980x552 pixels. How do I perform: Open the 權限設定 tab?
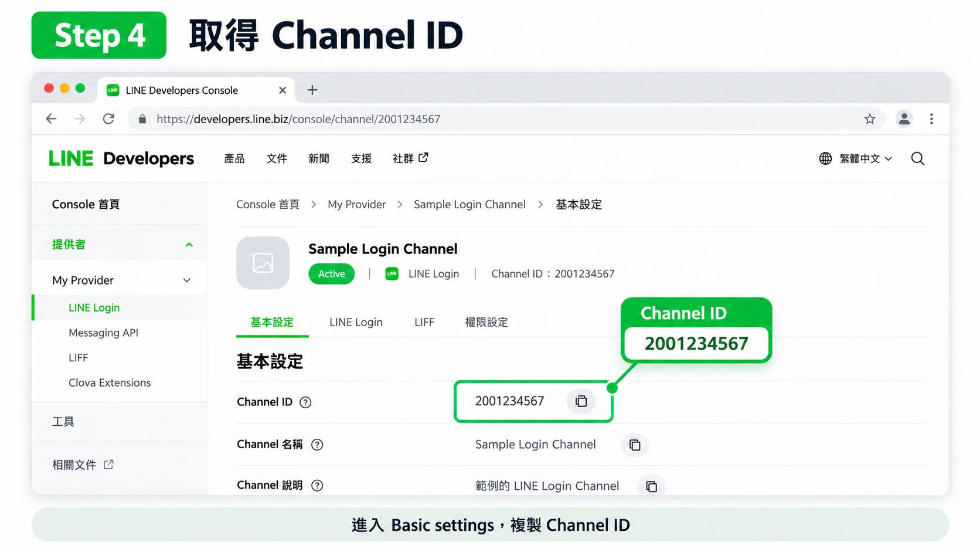pos(486,323)
